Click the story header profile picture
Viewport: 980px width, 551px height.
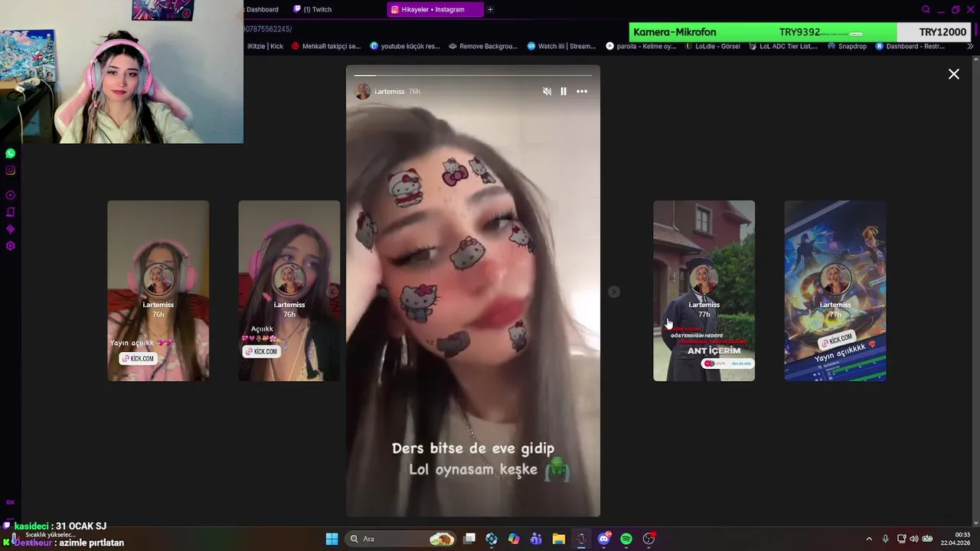(363, 92)
